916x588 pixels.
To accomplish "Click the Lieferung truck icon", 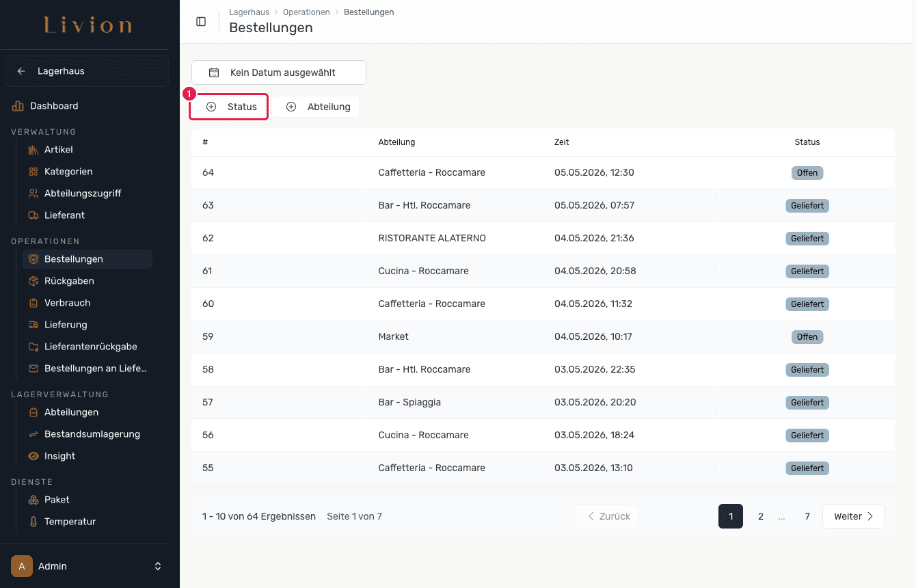I will tap(33, 325).
